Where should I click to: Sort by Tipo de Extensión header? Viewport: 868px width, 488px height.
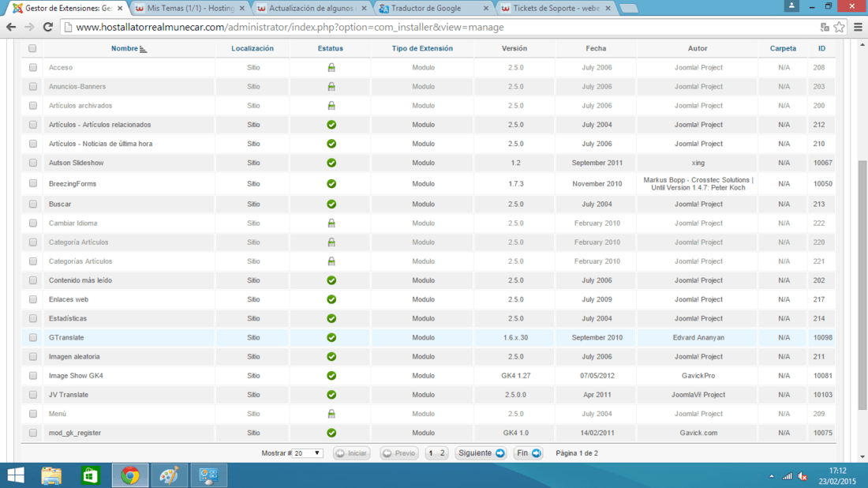coord(422,48)
